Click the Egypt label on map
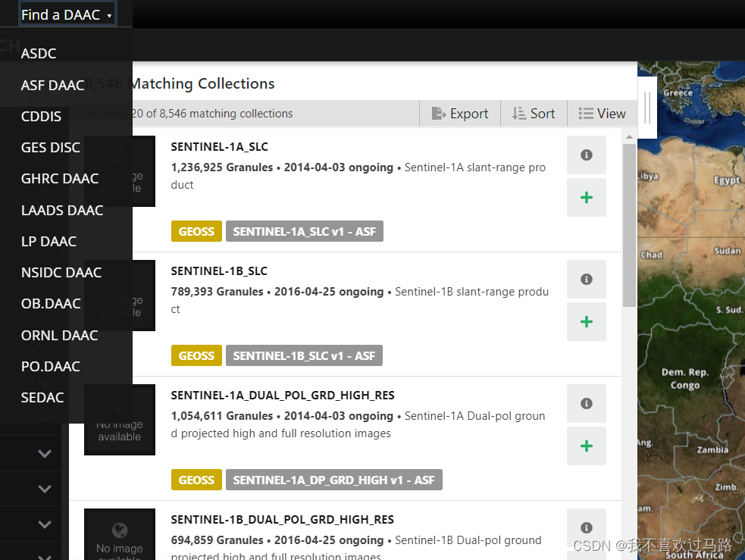The image size is (745, 560). [727, 180]
